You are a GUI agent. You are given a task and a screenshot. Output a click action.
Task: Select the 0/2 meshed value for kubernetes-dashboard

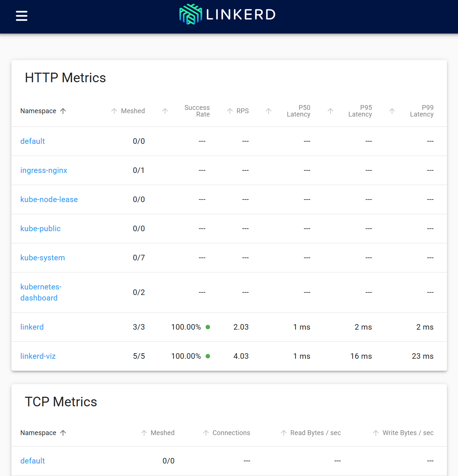click(139, 292)
